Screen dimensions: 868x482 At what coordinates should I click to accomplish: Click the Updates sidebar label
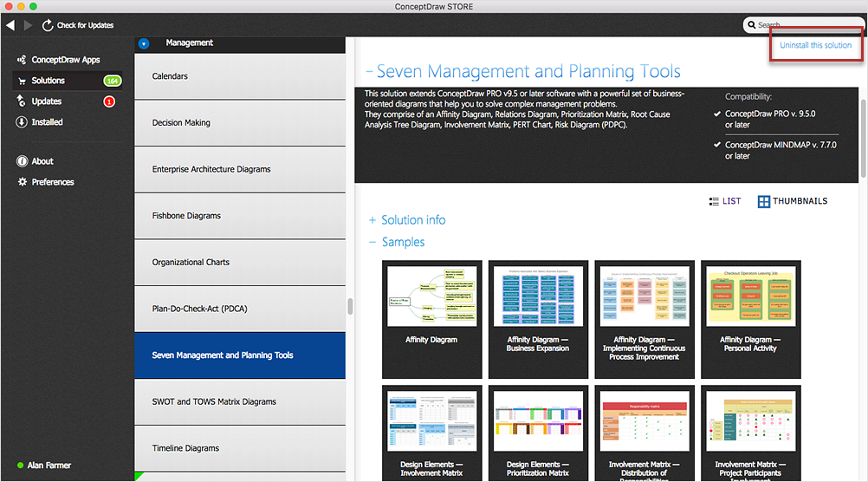47,101
